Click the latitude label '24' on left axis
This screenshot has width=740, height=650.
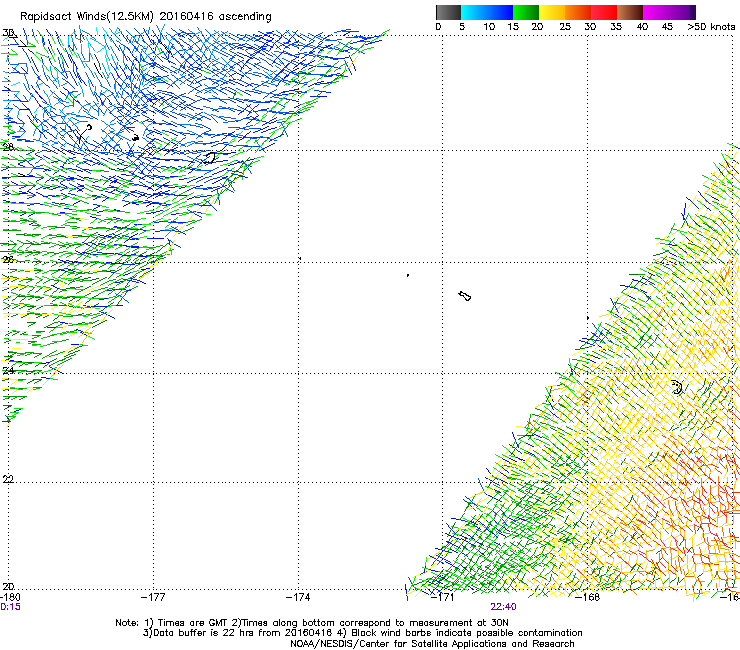pos(8,371)
